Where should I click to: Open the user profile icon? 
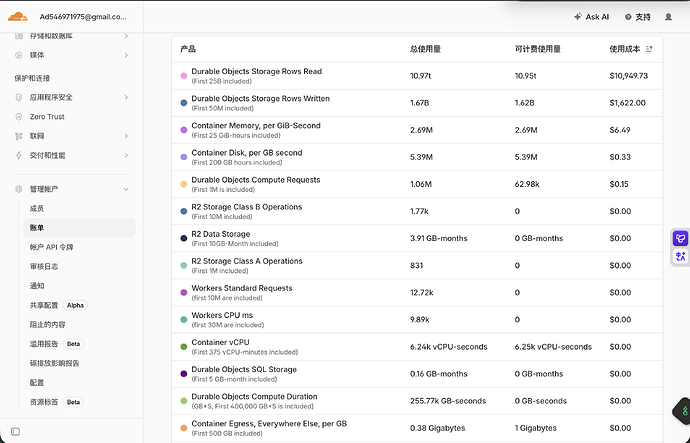pos(668,17)
